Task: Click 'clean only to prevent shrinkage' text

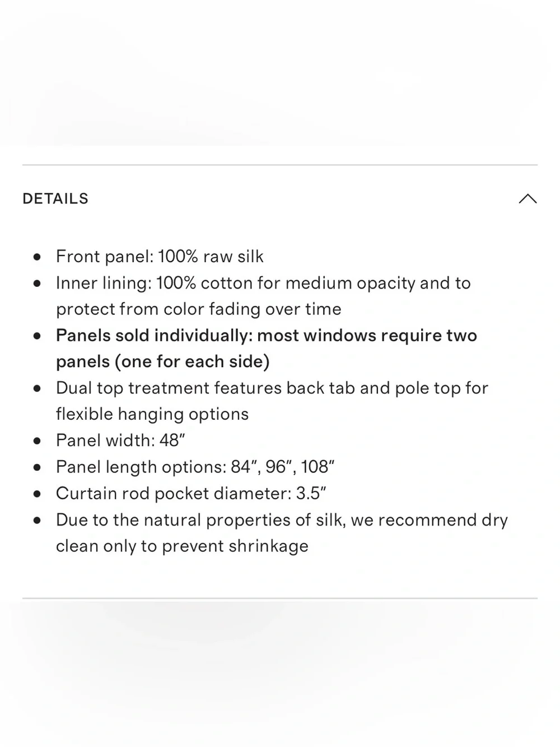Action: pyautogui.click(x=182, y=546)
